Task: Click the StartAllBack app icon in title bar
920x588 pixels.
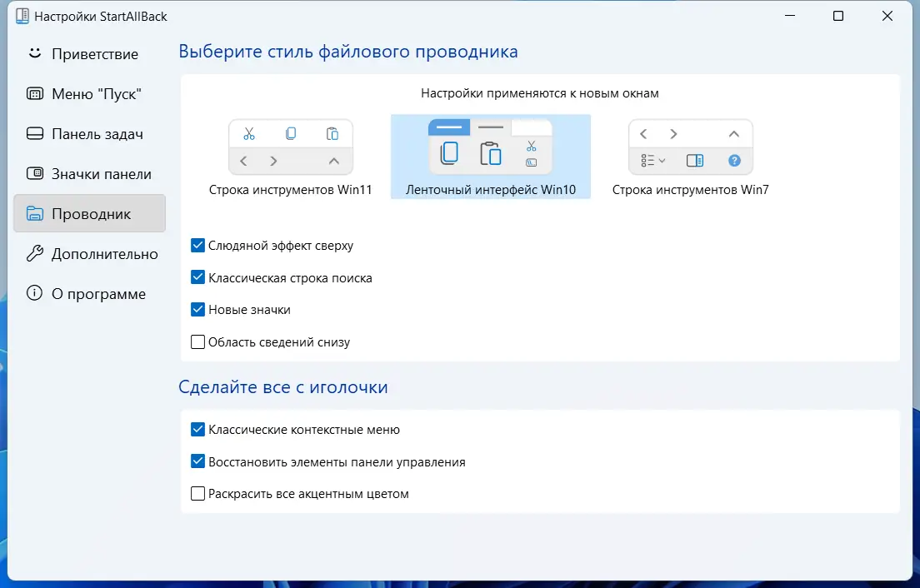Action: pos(22,16)
